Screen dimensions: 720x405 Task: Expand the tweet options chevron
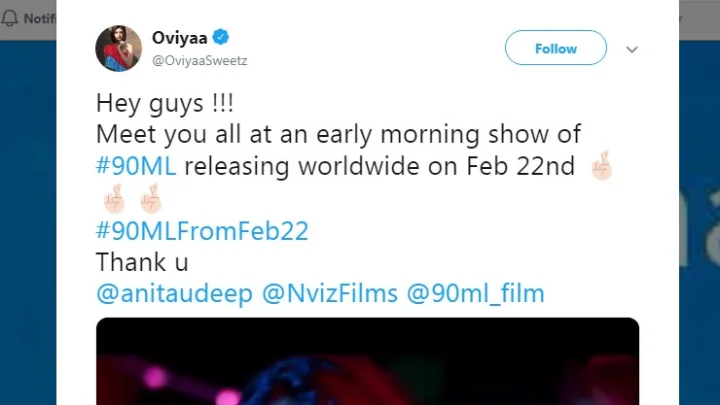631,49
